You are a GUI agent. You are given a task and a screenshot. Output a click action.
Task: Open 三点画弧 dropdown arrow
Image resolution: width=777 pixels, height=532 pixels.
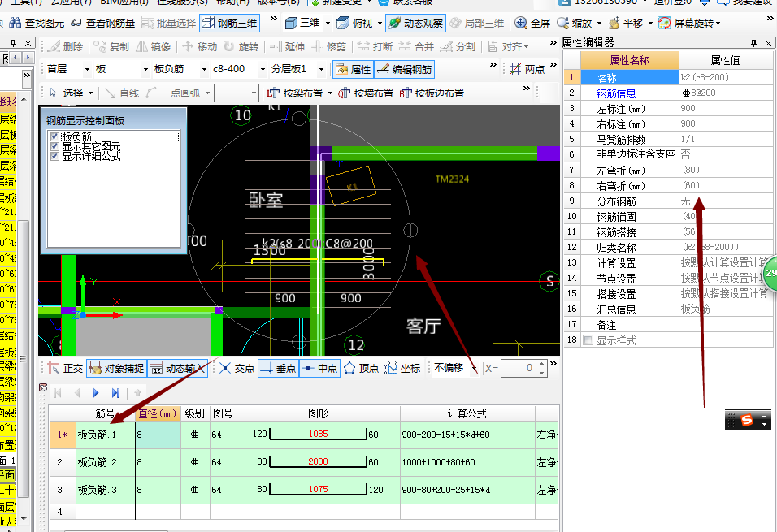(x=207, y=93)
